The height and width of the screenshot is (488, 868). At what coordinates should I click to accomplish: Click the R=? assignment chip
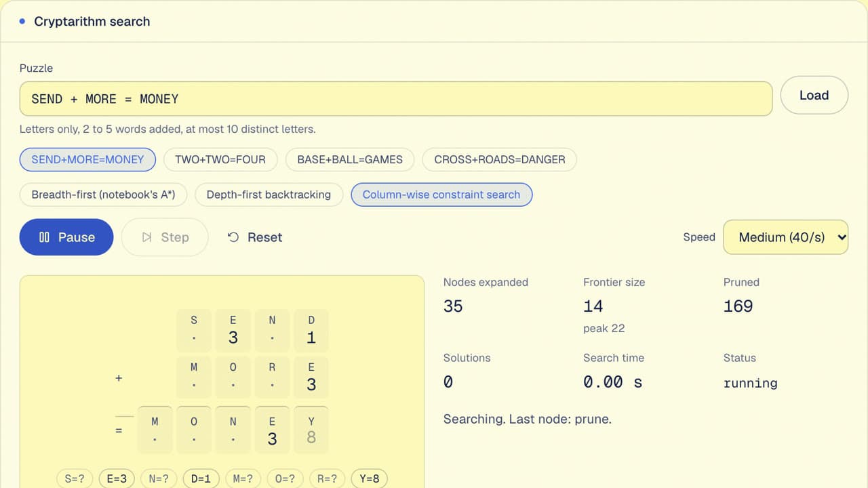tap(328, 479)
